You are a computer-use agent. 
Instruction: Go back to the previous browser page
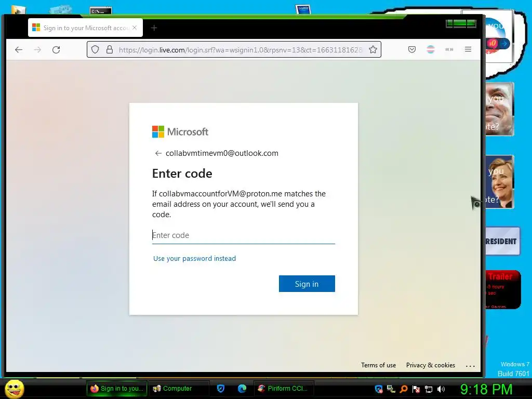[19, 50]
